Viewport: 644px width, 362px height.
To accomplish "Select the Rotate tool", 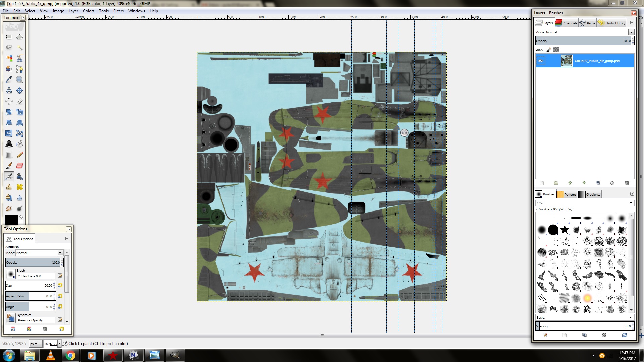I will [x=9, y=112].
